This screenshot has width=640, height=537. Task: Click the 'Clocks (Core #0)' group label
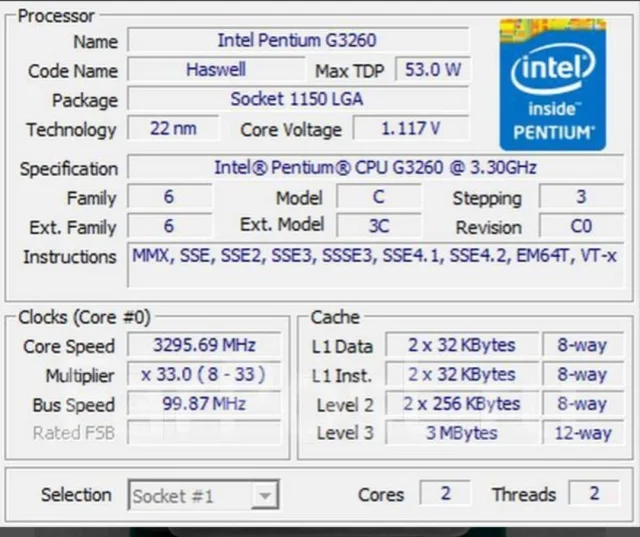[84, 317]
